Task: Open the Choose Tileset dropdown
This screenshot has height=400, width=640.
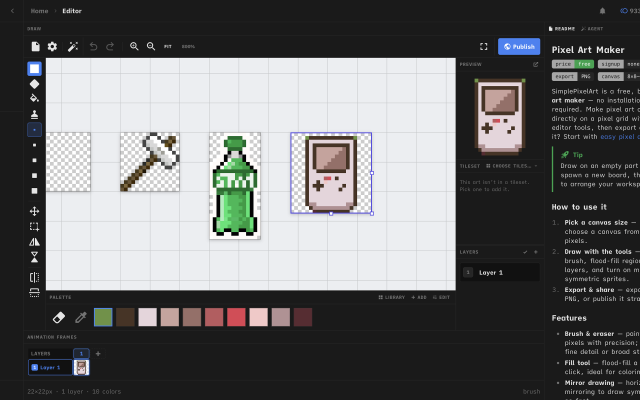Action: coord(511,166)
